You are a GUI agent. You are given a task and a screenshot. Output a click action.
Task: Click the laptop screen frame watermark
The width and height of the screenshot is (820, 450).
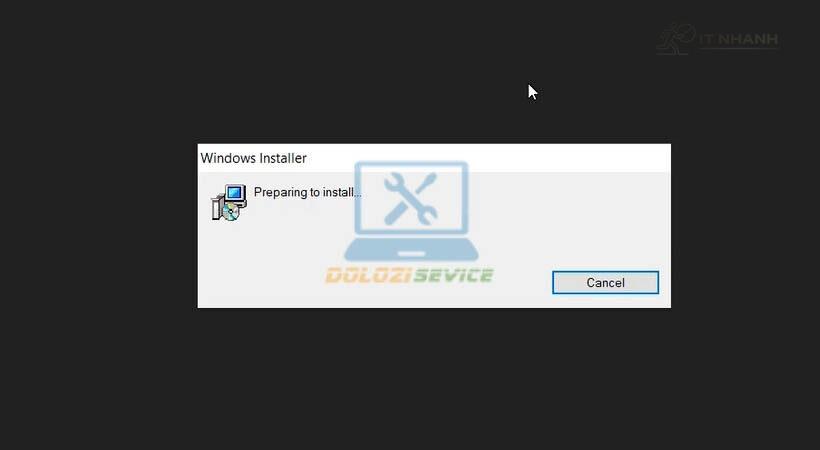tap(411, 198)
